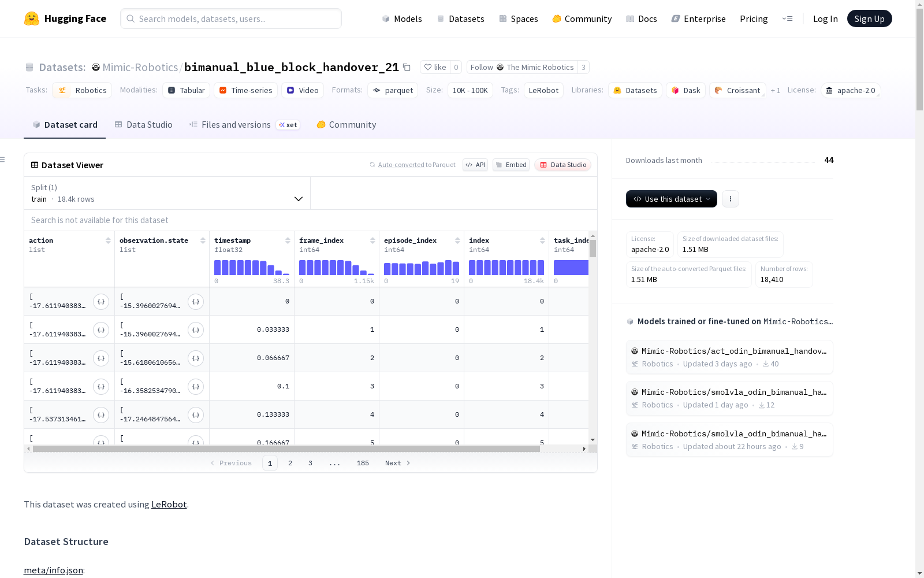This screenshot has width=924, height=578.
Task: Click the Log In link
Action: pos(825,18)
